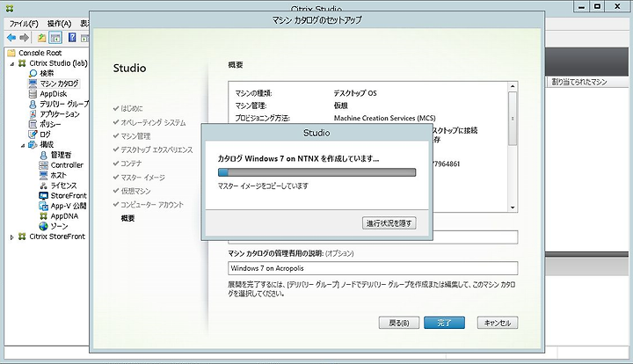Go to the コンピューター アカウント wizard step
The image size is (633, 364).
pyautogui.click(x=152, y=205)
